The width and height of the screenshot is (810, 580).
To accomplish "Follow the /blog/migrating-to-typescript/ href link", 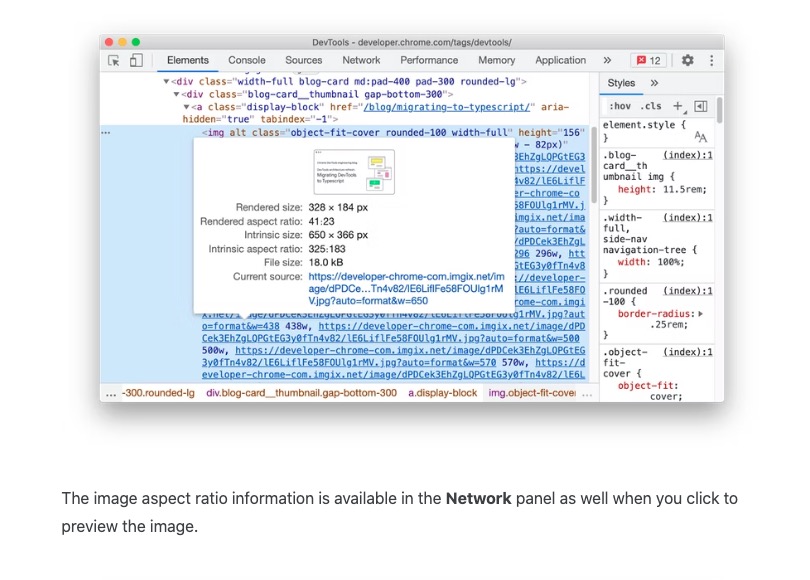I will click(x=446, y=107).
